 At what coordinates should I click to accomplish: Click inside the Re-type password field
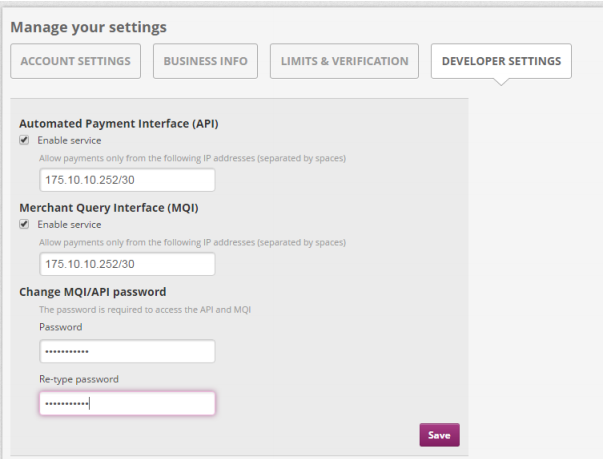127,403
